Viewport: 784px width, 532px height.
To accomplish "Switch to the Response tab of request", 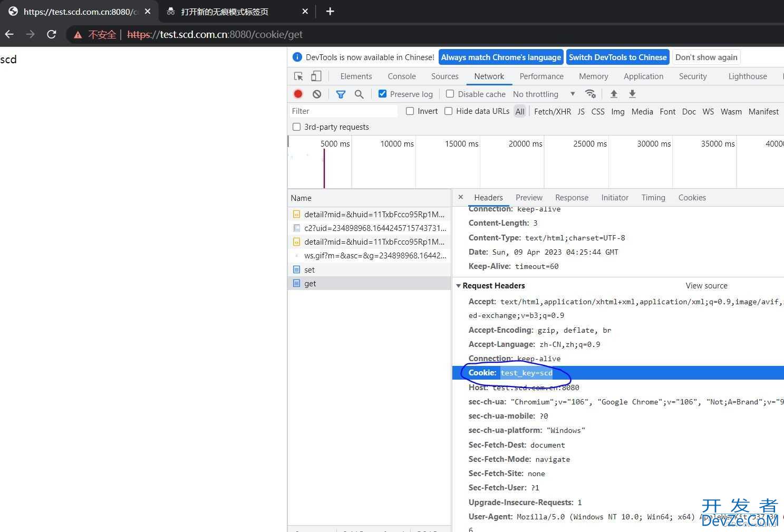I will (x=572, y=198).
